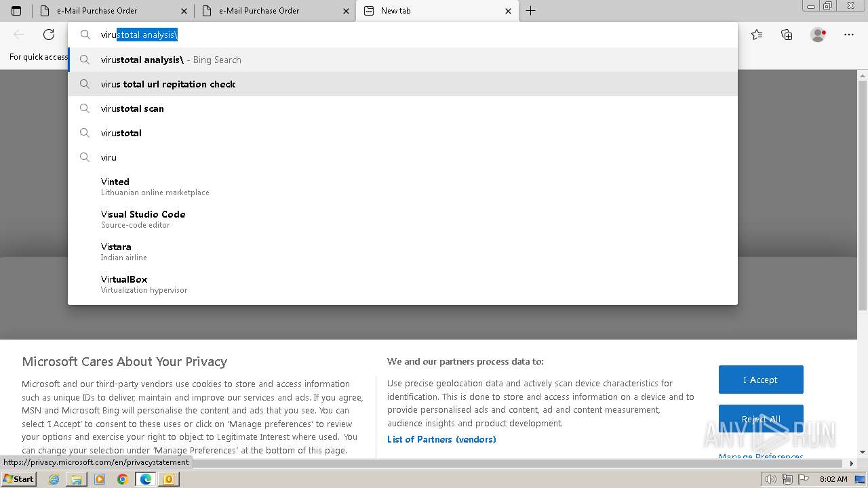
Task: Open the user profile avatar
Action: click(x=818, y=35)
